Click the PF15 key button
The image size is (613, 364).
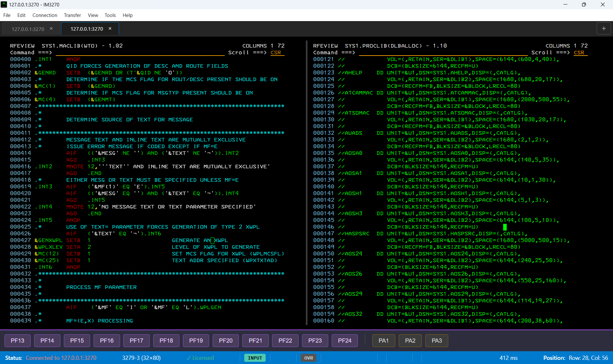coord(77,341)
